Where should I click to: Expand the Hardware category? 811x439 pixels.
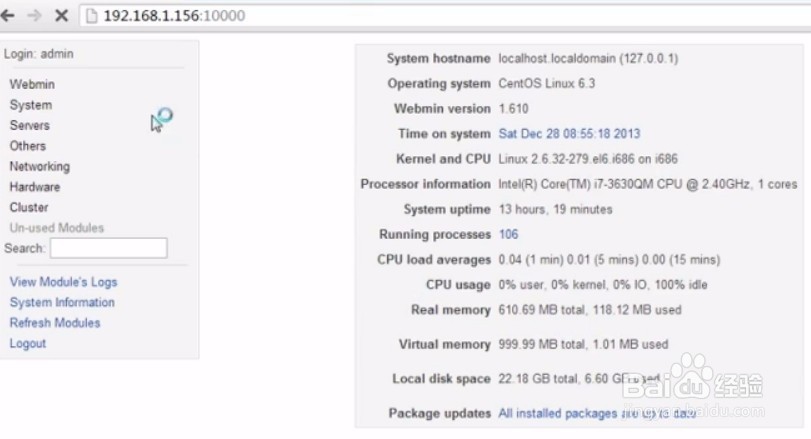coord(35,187)
